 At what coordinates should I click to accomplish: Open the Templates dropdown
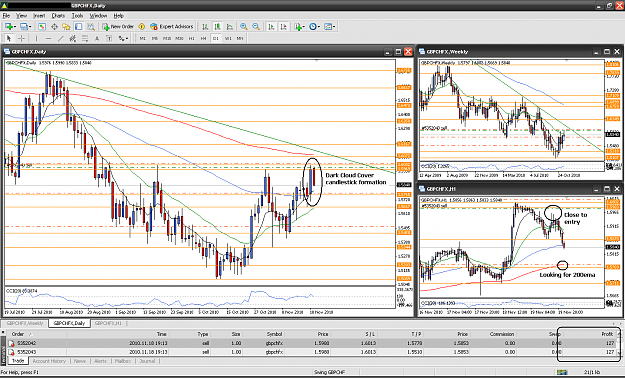tap(330, 27)
